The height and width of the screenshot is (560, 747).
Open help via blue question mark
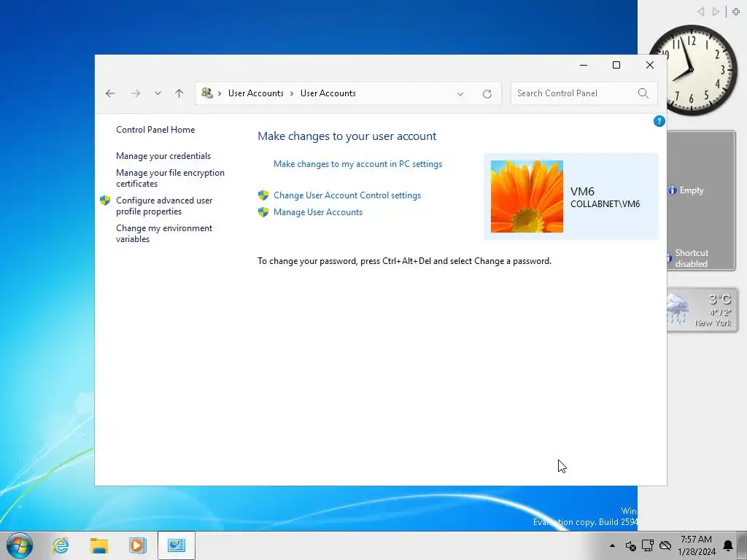[x=659, y=122]
